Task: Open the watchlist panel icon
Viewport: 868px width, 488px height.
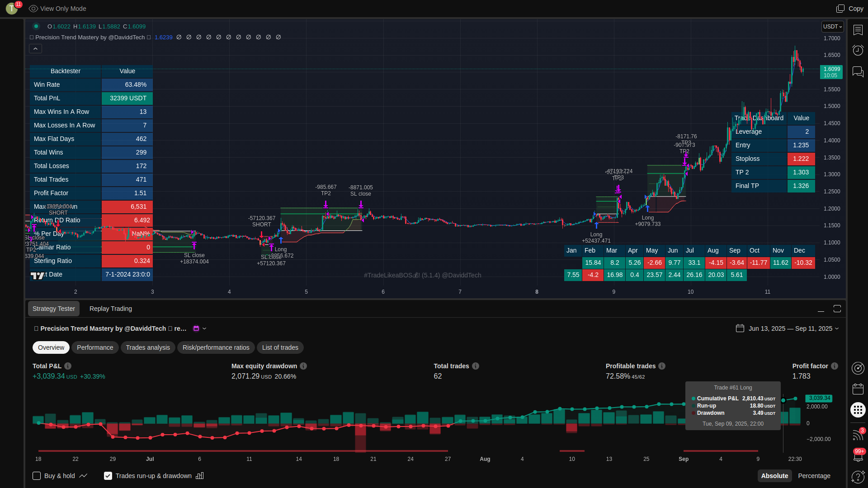Action: [x=858, y=30]
